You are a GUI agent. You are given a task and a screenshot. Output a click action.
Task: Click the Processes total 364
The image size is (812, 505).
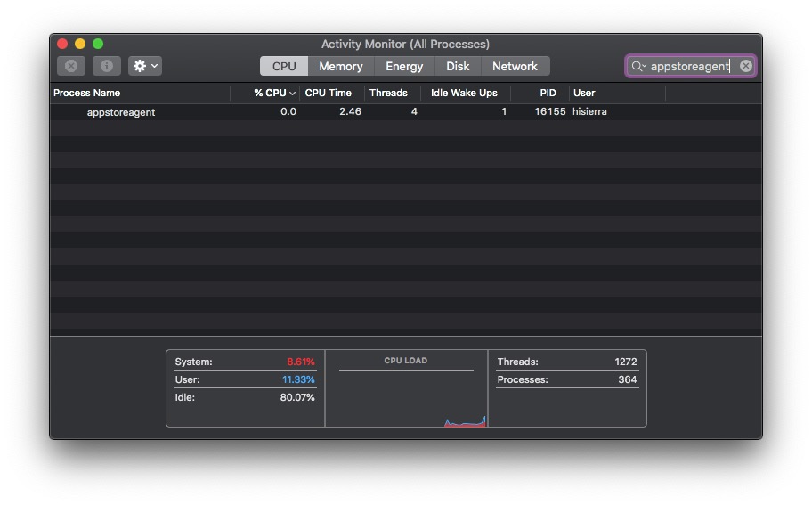point(627,379)
